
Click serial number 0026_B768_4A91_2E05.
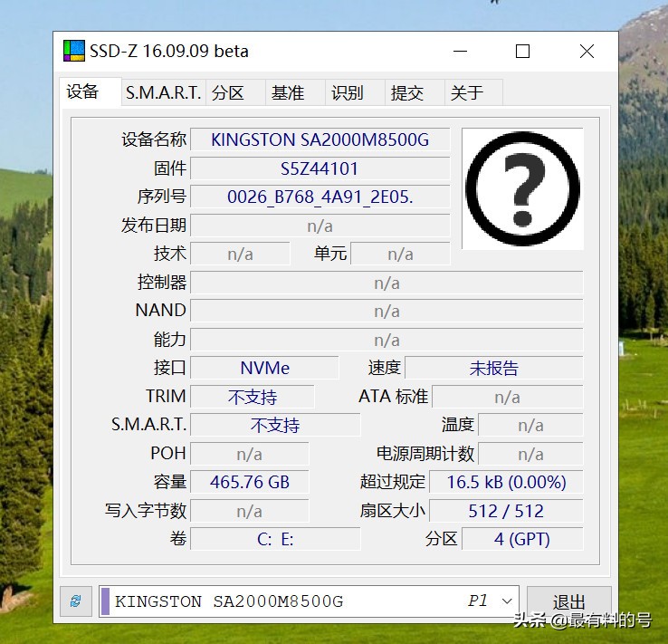click(x=320, y=197)
